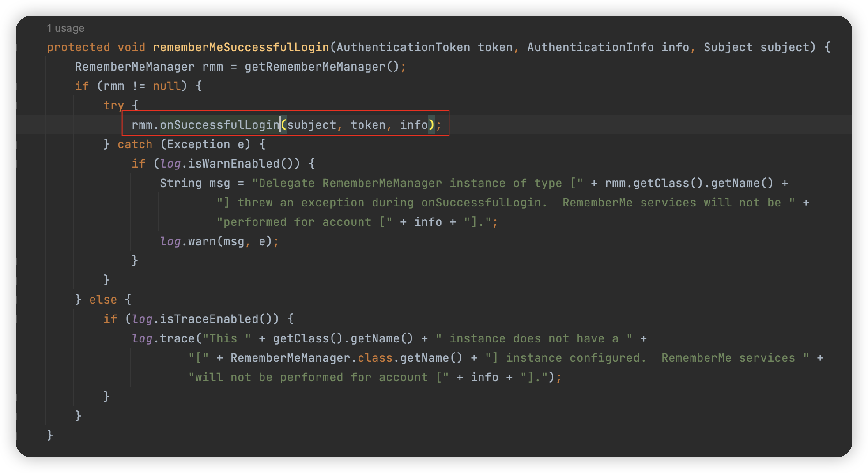Click the class keyword after RememberMeManager
This screenshot has height=473, width=868.
coord(375,358)
